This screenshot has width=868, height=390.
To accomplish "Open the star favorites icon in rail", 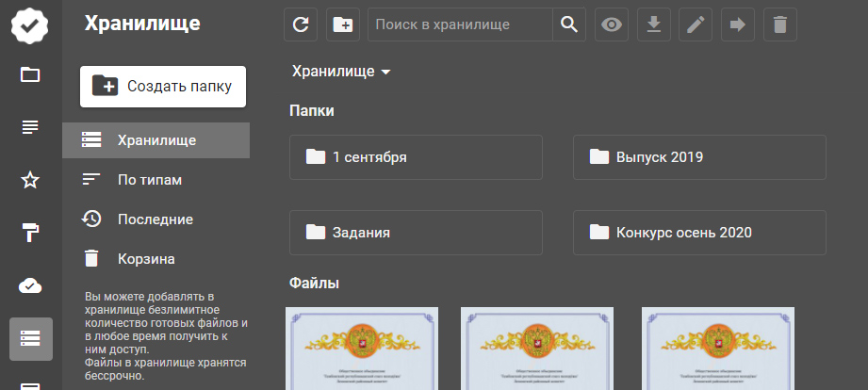I will (x=30, y=180).
